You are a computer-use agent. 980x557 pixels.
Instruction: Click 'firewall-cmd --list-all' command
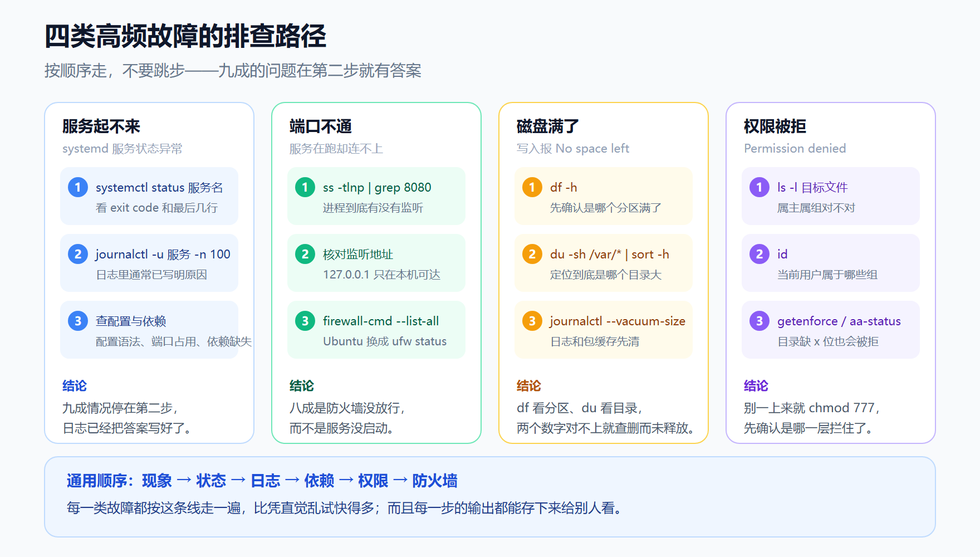[381, 321]
